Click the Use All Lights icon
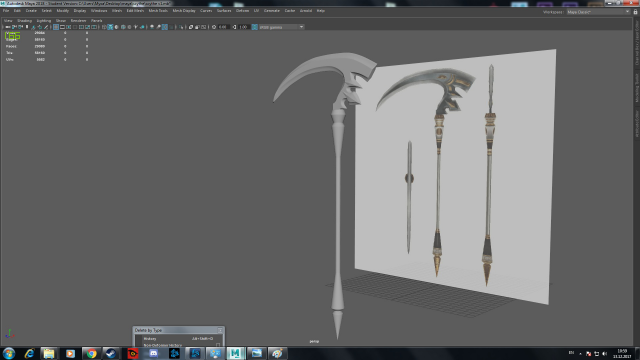This screenshot has width=640, height=360. tap(136, 27)
